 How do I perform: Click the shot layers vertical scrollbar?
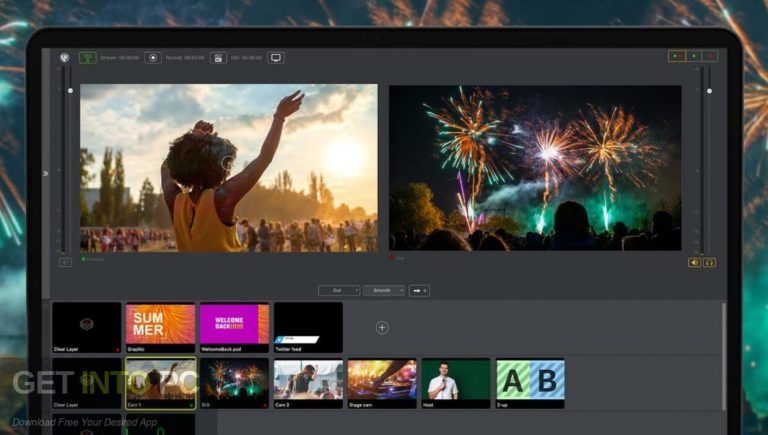coord(723,357)
